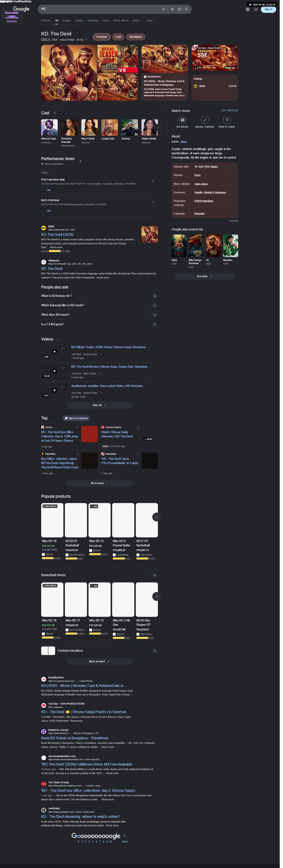Open 'KD: The Devil (2026)' IMDb link

click(x=57, y=234)
